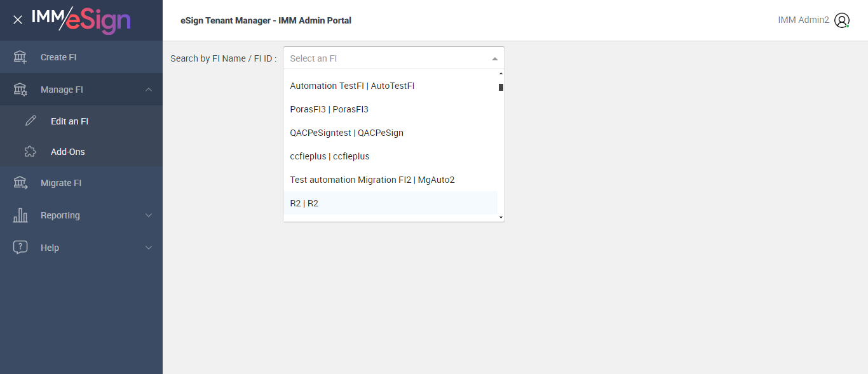Image resolution: width=868 pixels, height=374 pixels.
Task: Click the Help question mark icon
Action: pos(20,248)
